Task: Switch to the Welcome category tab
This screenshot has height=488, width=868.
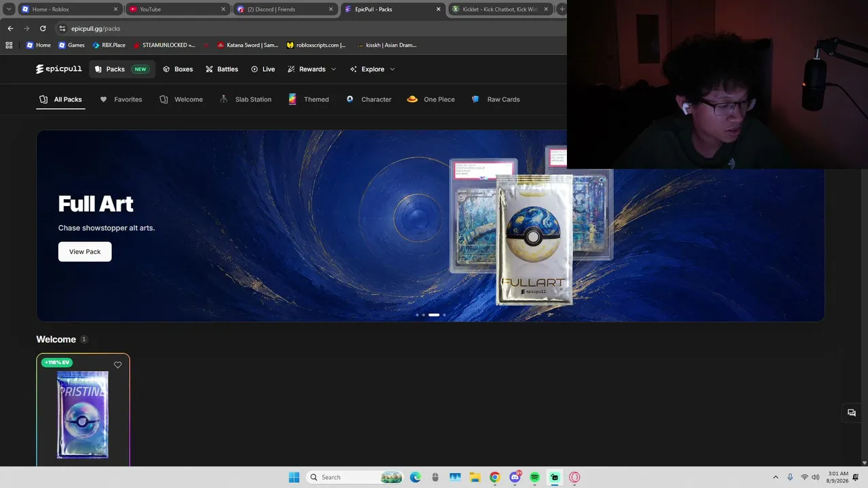Action: point(181,100)
